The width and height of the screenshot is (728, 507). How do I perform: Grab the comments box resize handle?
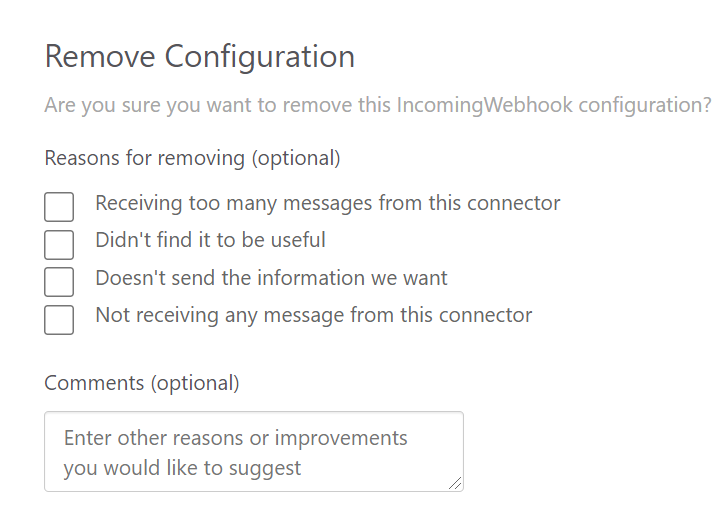455,483
